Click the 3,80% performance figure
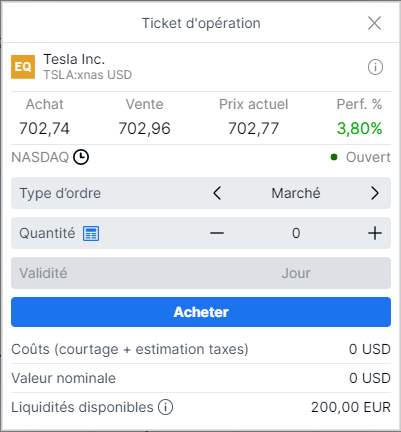This screenshot has height=432, width=401. point(359,129)
